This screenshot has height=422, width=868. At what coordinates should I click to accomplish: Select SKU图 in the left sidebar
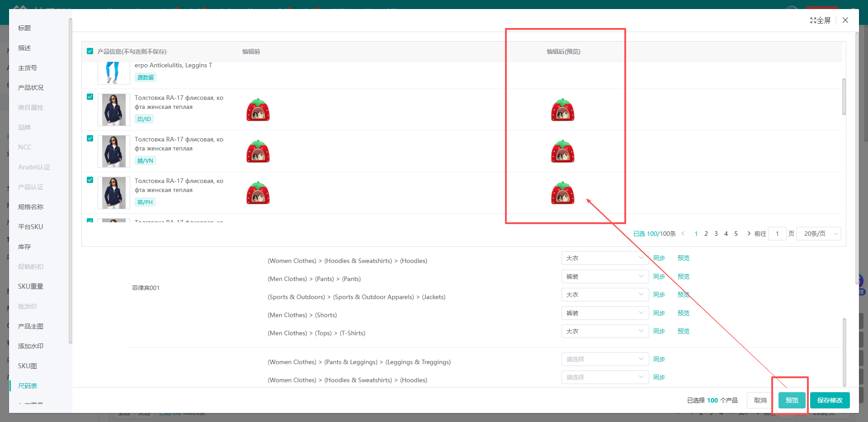pos(28,366)
